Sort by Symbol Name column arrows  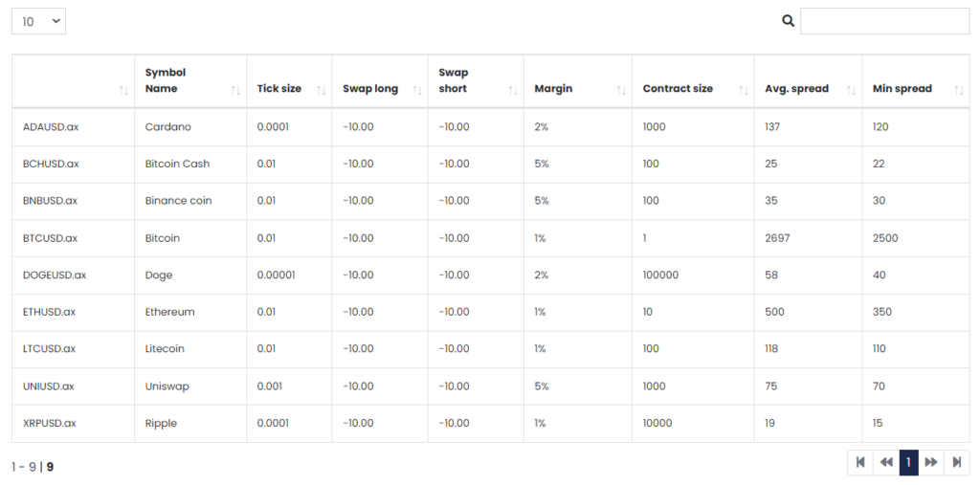coord(235,91)
